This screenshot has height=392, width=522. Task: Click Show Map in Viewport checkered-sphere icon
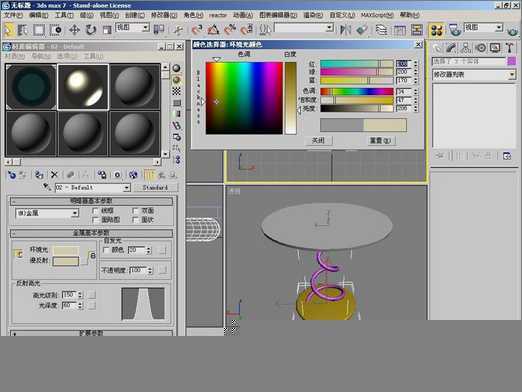click(133, 175)
